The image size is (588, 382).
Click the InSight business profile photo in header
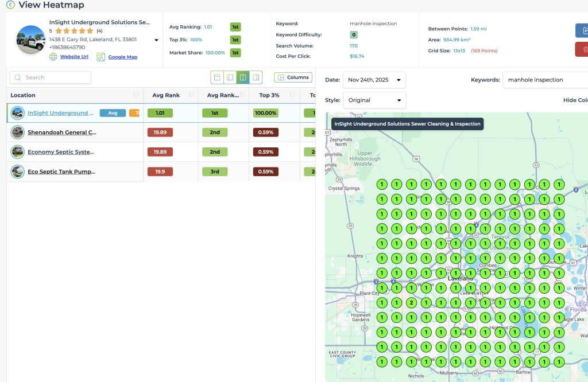tap(31, 40)
